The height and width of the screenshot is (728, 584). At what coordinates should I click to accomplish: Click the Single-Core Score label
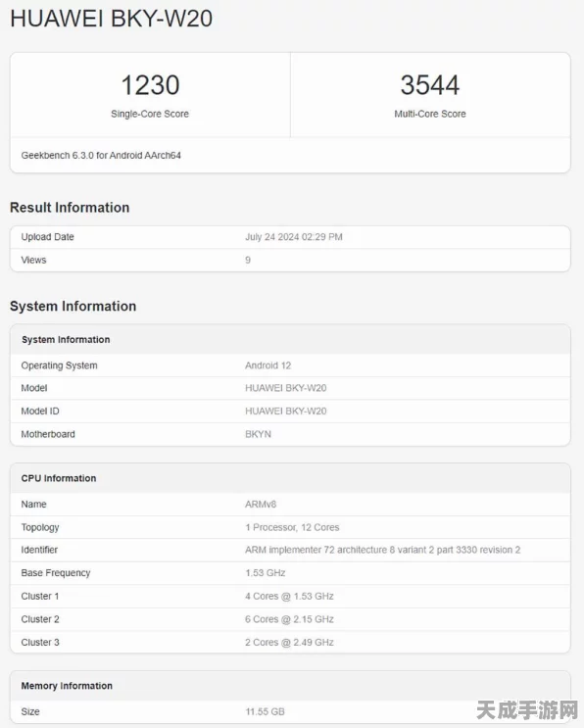pyautogui.click(x=150, y=114)
